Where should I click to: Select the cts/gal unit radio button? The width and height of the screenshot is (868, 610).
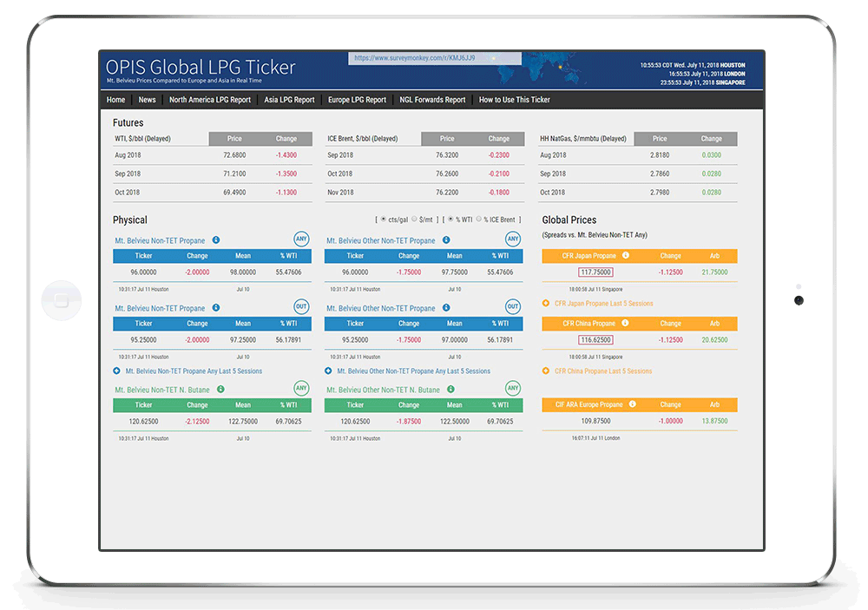[x=384, y=220]
